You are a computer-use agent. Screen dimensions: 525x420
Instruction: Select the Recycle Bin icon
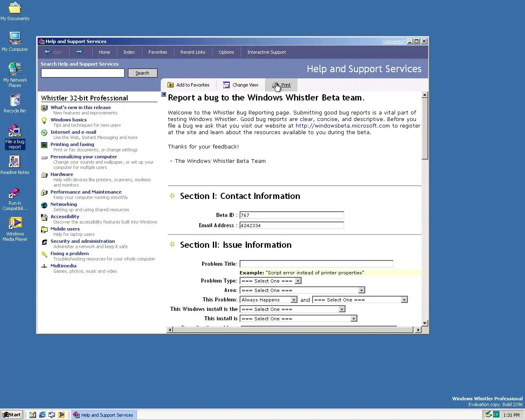click(x=15, y=103)
